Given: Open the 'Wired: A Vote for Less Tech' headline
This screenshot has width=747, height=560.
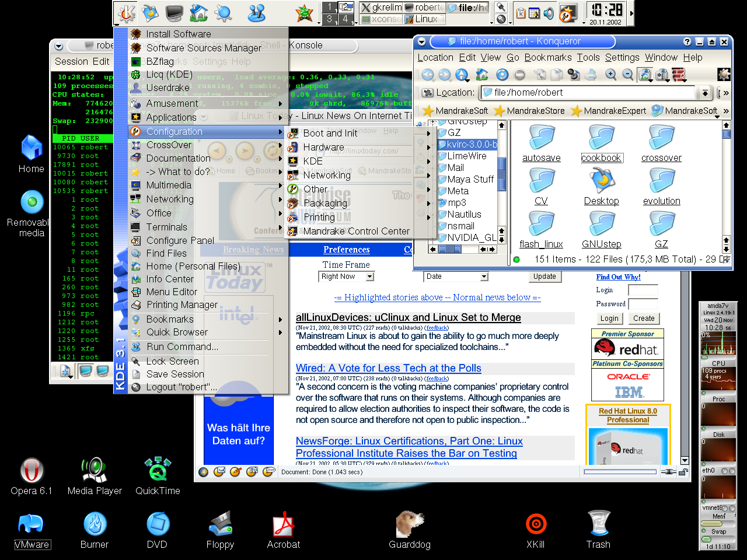Looking at the screenshot, I should coord(389,368).
